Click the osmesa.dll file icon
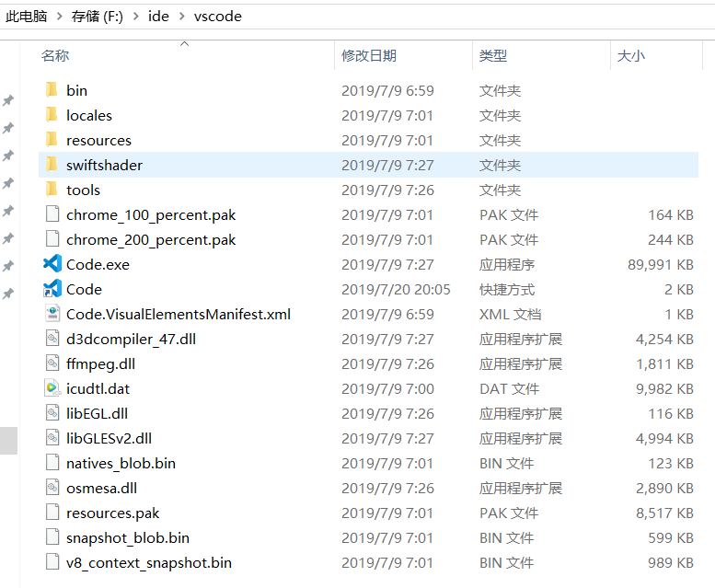 pos(52,488)
